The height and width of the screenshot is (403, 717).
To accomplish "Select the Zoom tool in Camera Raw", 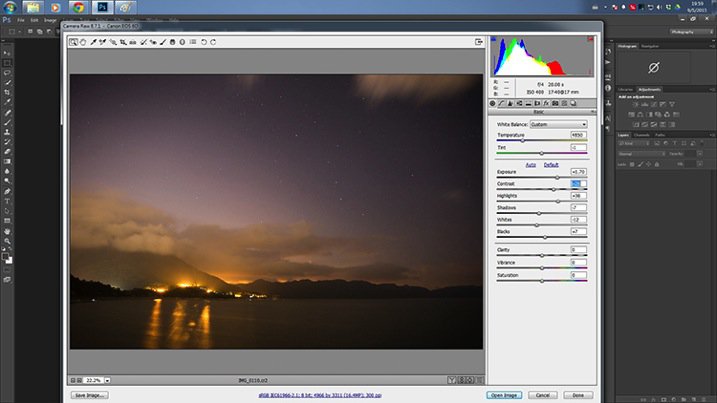I will 73,42.
